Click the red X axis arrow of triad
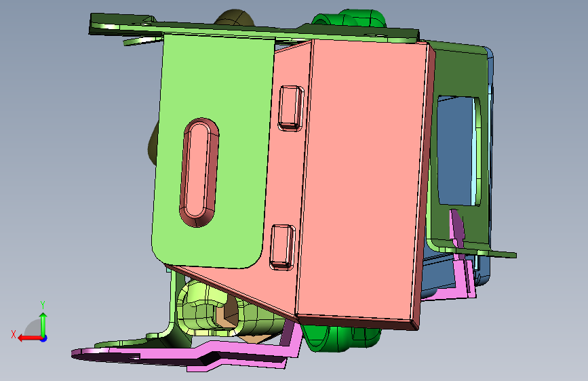Screen dimensions: 588x381 30,338
